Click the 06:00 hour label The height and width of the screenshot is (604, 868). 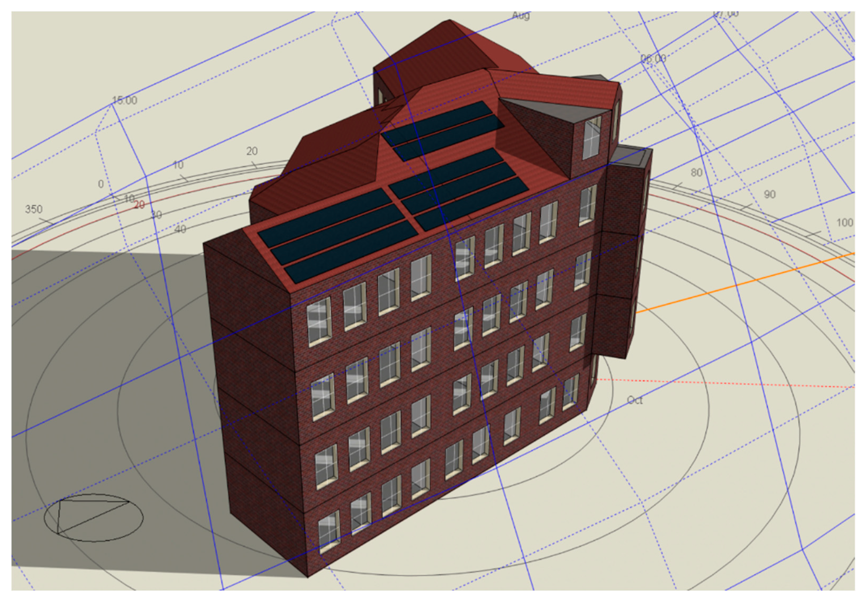click(x=653, y=59)
